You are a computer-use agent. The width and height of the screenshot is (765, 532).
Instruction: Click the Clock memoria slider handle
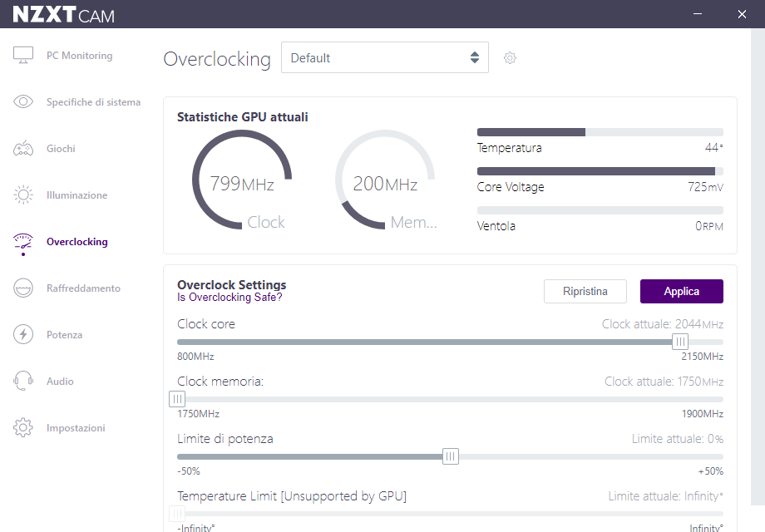[x=177, y=399]
